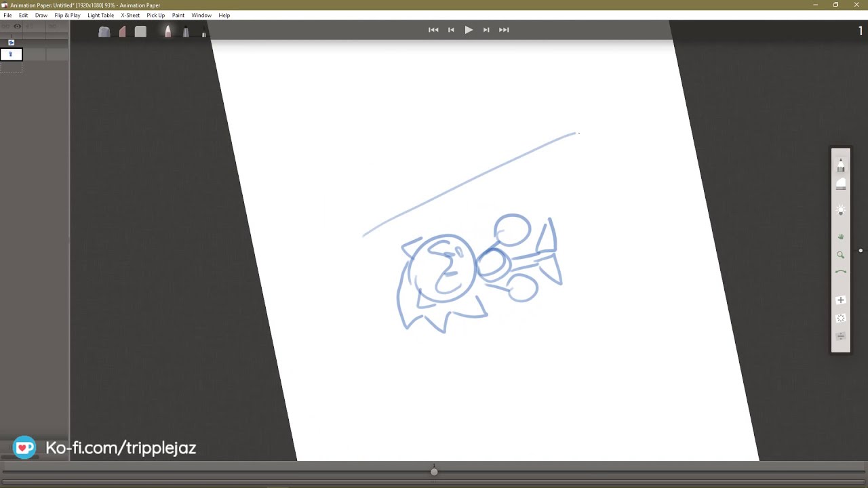Activate the hand pan tool

click(841, 237)
